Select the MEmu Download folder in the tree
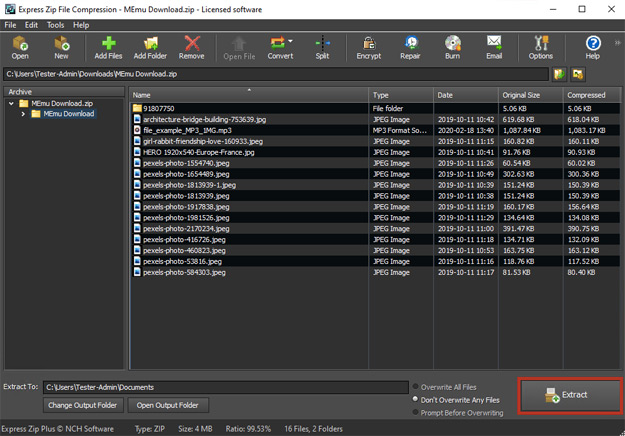Screen dimensions: 625x436 (x=69, y=114)
